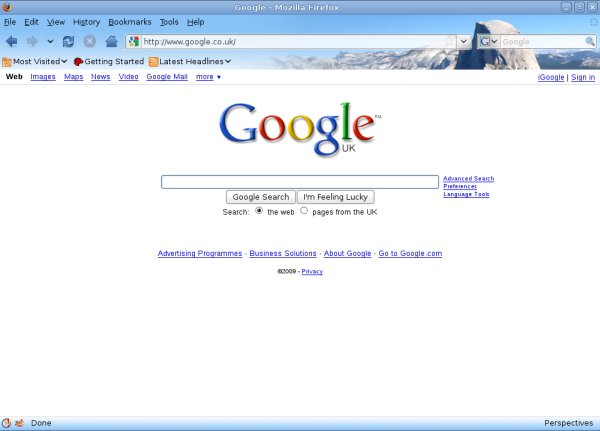Open the Video link

[128, 77]
